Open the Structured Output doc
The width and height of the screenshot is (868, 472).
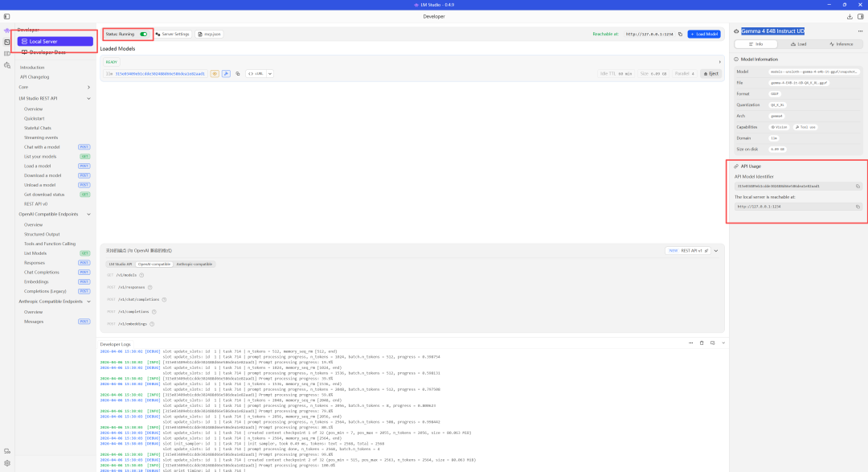click(x=42, y=234)
